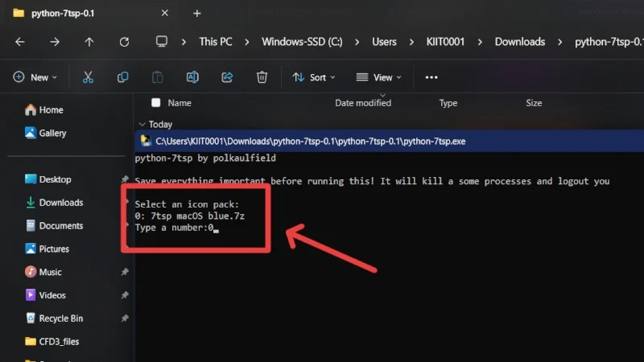Select the Downloads breadcrumb segment
This screenshot has width=644, height=362.
tap(519, 42)
